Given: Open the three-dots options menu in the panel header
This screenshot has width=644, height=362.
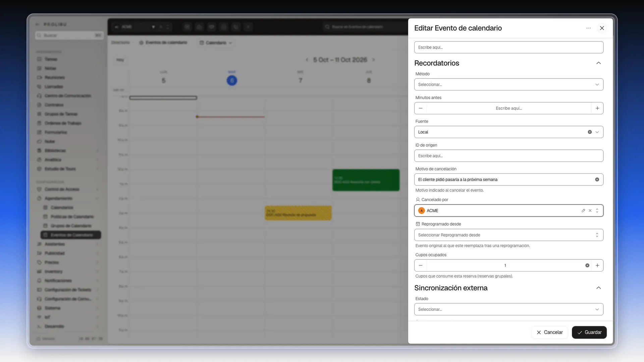Looking at the screenshot, I should pos(588,28).
